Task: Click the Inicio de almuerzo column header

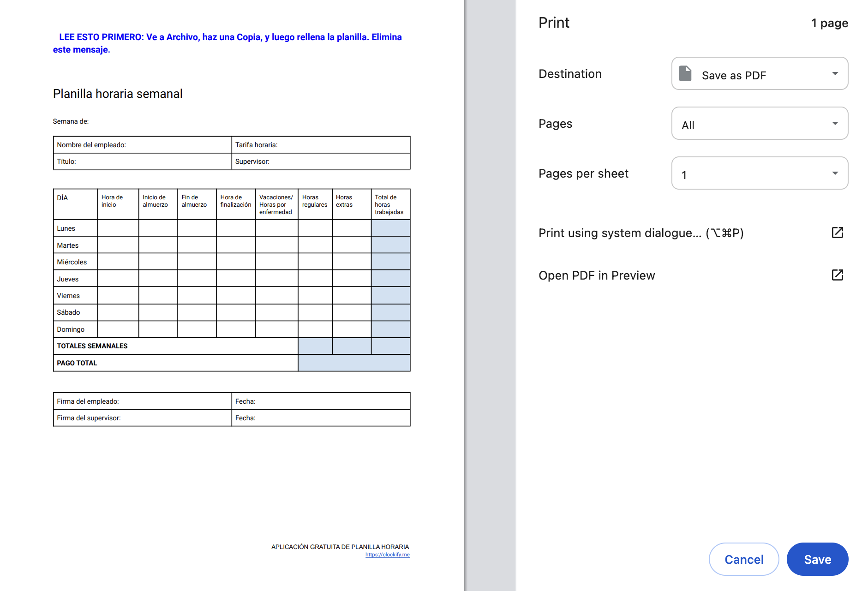Action: 158,204
